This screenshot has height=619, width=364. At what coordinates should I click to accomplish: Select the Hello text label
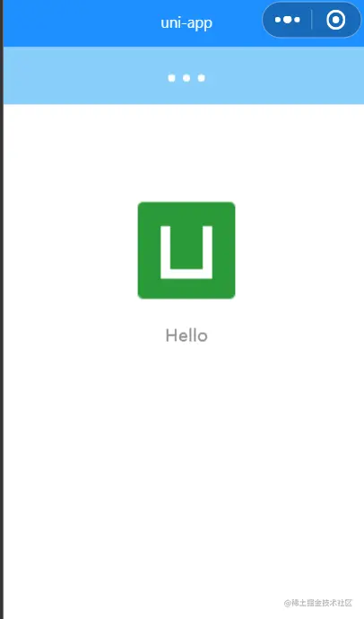point(186,336)
